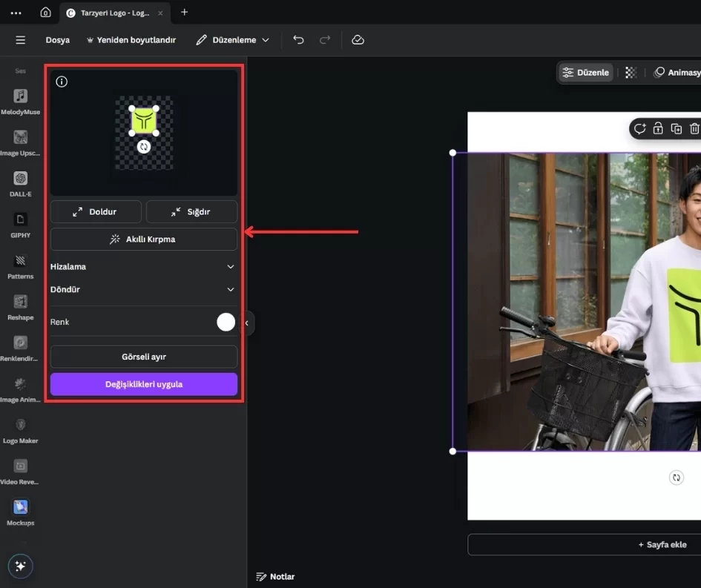Screen dimensions: 701x588
Task: Open the Image Upscaler app
Action: [x=20, y=143]
